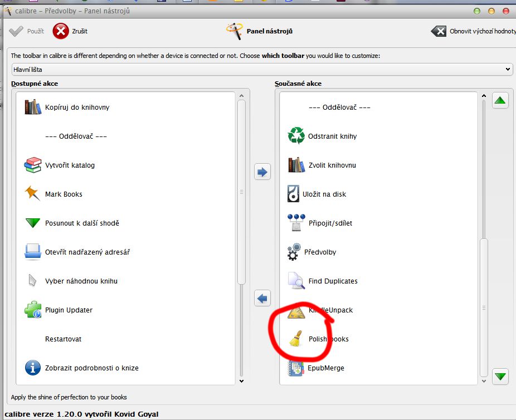Select the Plugin Updater text label
Image resolution: width=516 pixels, height=420 pixels.
coord(69,310)
